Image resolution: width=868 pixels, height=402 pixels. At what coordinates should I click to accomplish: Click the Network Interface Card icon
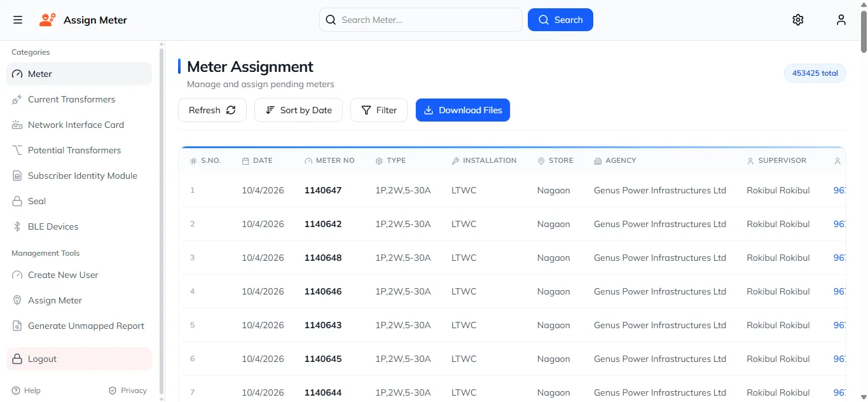coord(17,125)
